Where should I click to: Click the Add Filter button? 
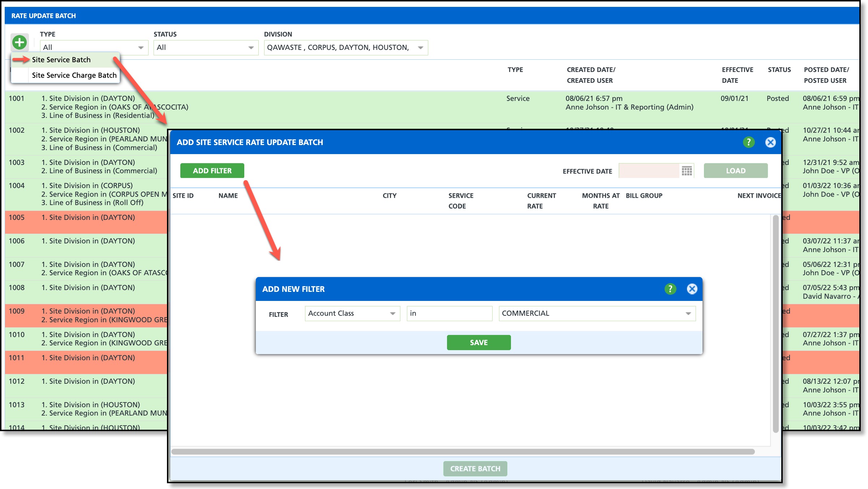click(x=212, y=171)
